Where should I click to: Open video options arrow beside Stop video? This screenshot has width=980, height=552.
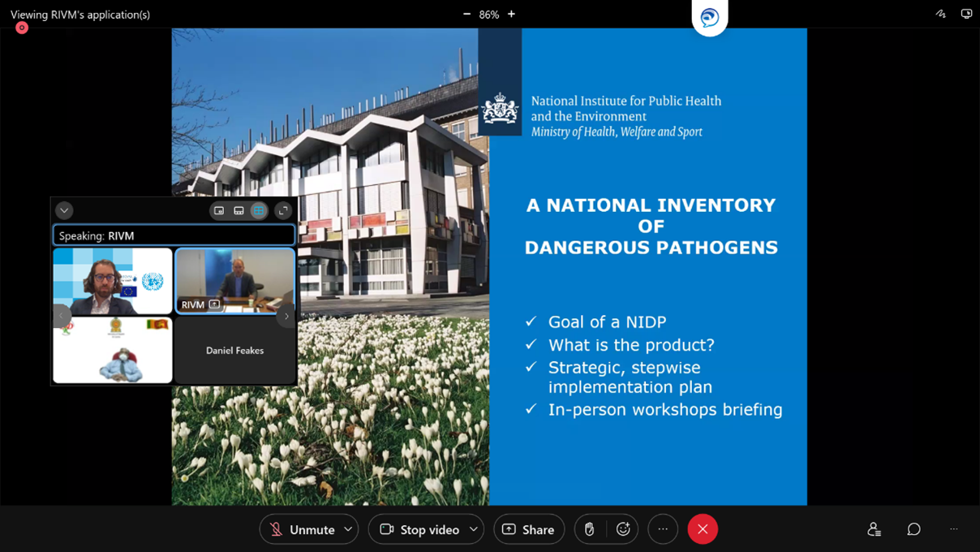coord(474,529)
